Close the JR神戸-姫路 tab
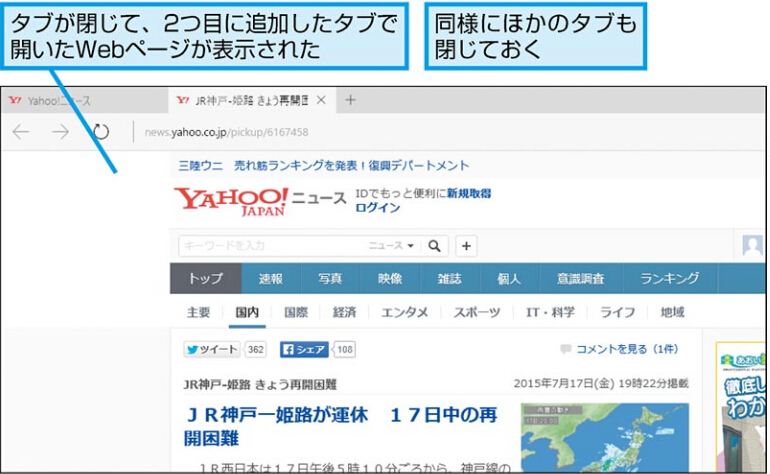Viewport: 770px width, 474px height. 321,100
